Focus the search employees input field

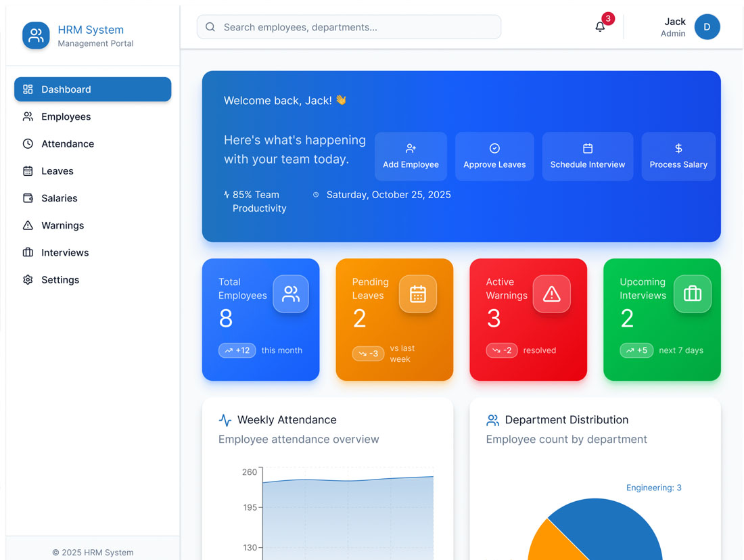[x=358, y=27]
